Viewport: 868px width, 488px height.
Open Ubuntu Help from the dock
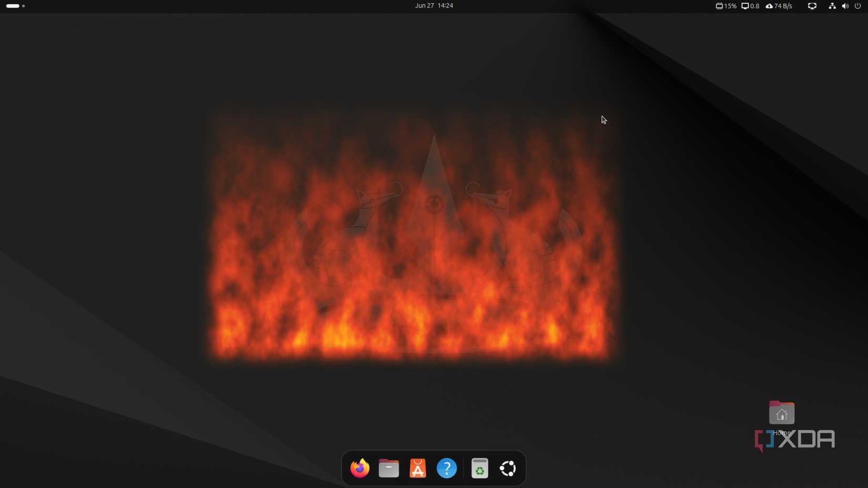(447, 468)
